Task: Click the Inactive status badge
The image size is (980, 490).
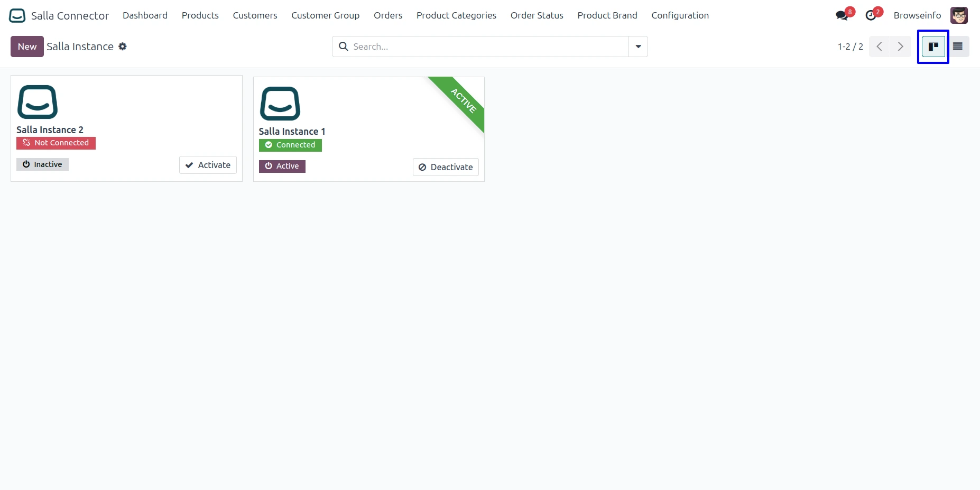Action: tap(42, 164)
